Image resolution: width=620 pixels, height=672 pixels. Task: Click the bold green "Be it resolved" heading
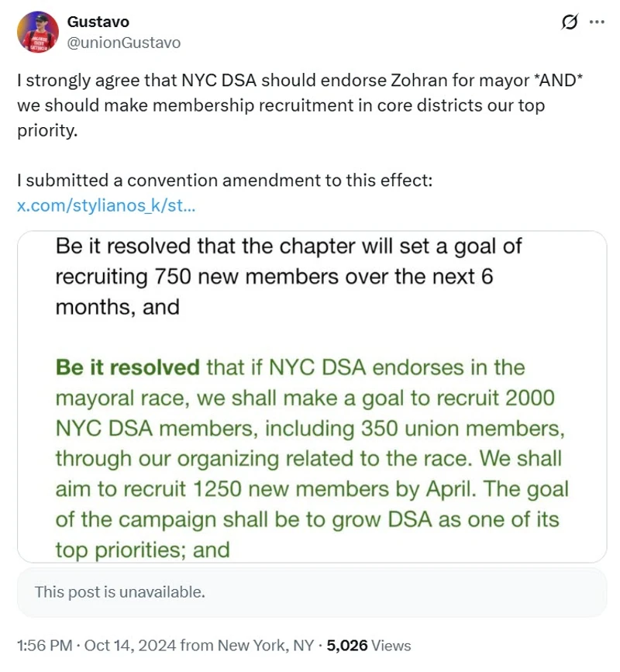pos(127,367)
